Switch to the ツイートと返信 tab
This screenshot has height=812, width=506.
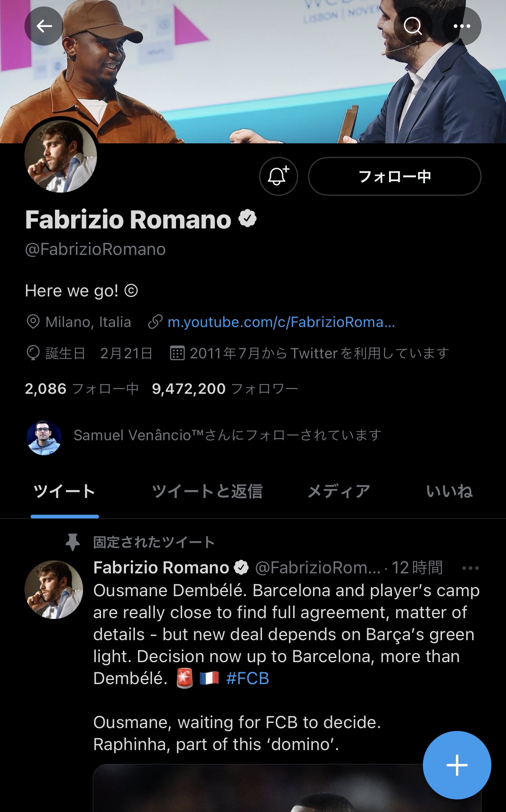pyautogui.click(x=207, y=492)
